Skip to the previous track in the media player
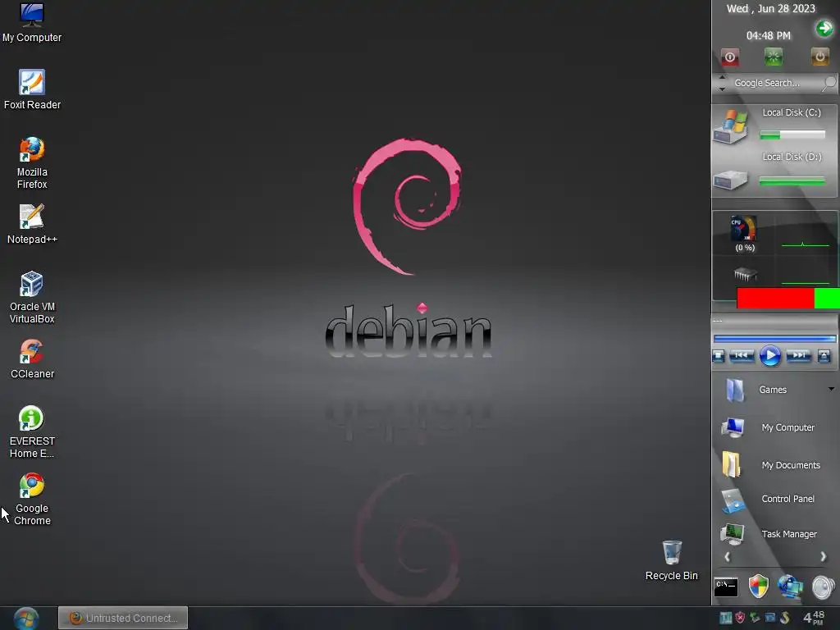 coord(742,355)
